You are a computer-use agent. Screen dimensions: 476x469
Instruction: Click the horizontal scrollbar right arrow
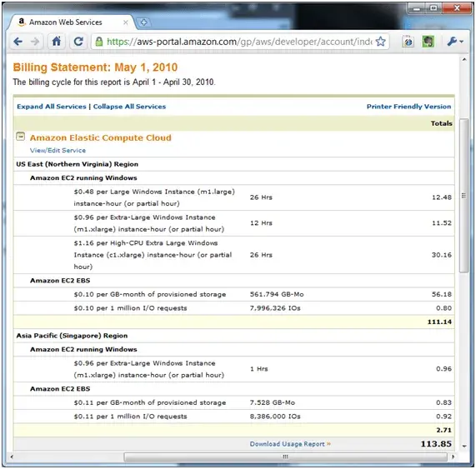(x=453, y=457)
